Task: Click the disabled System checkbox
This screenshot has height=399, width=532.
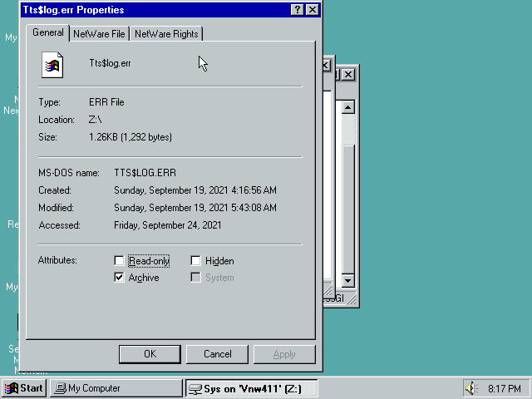Action: click(x=195, y=277)
